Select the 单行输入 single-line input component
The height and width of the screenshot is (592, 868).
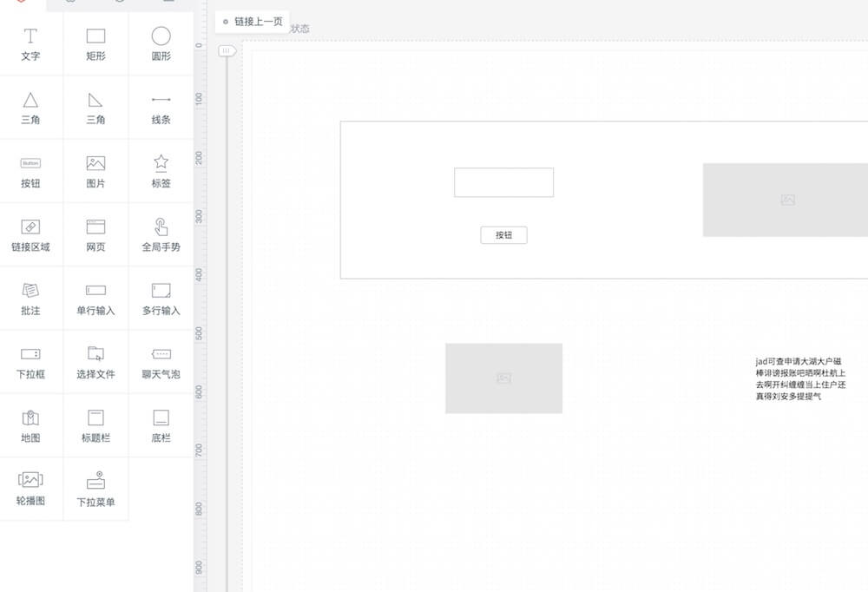click(x=95, y=298)
